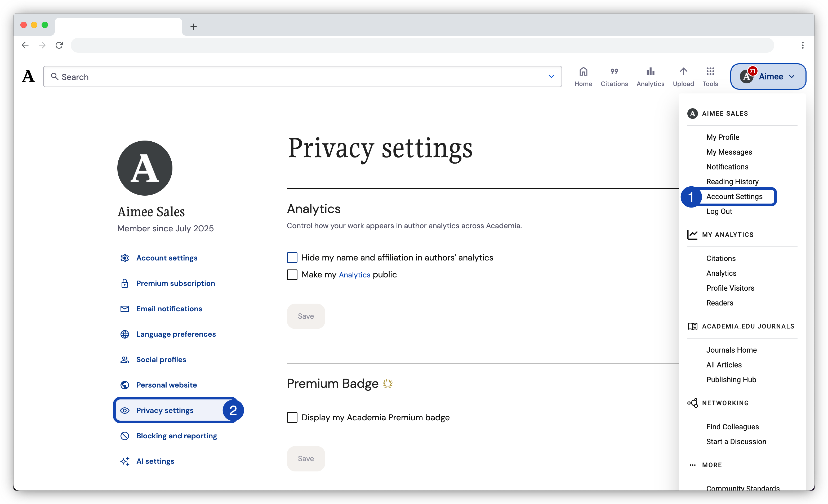Click the Account settings gear icon

point(125,258)
